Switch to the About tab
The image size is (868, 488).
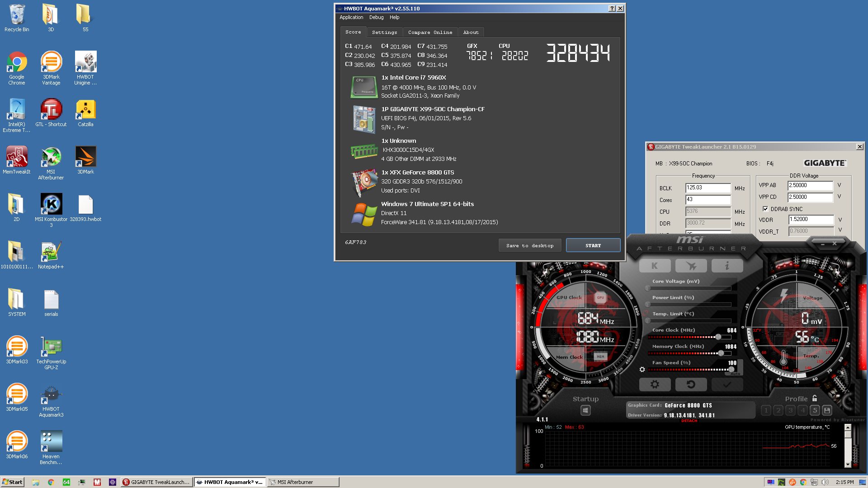471,32
